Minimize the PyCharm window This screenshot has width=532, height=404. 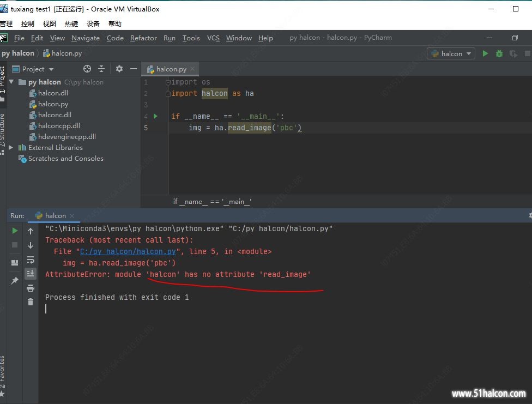pyautogui.click(x=489, y=38)
